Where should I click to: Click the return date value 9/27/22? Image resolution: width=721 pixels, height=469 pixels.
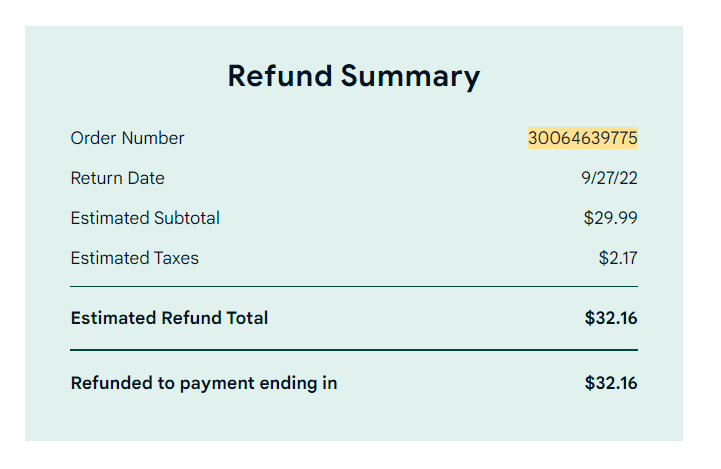pos(609,178)
